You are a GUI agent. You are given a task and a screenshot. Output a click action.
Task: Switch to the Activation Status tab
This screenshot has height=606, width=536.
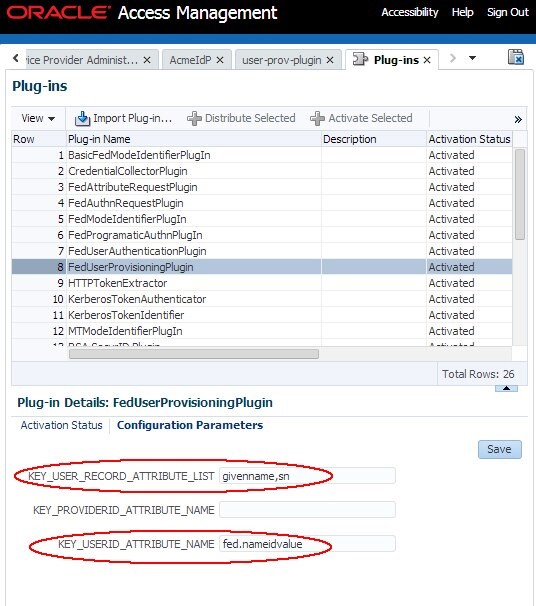[x=61, y=425]
